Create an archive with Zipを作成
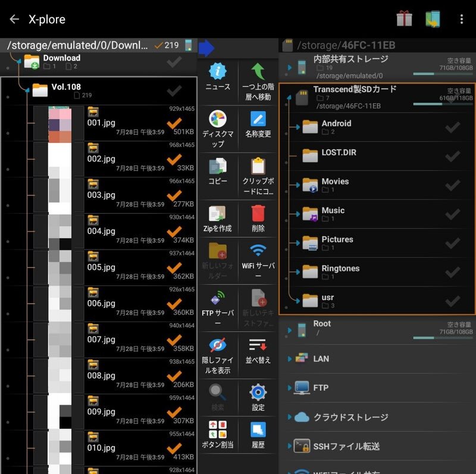 coord(218,213)
